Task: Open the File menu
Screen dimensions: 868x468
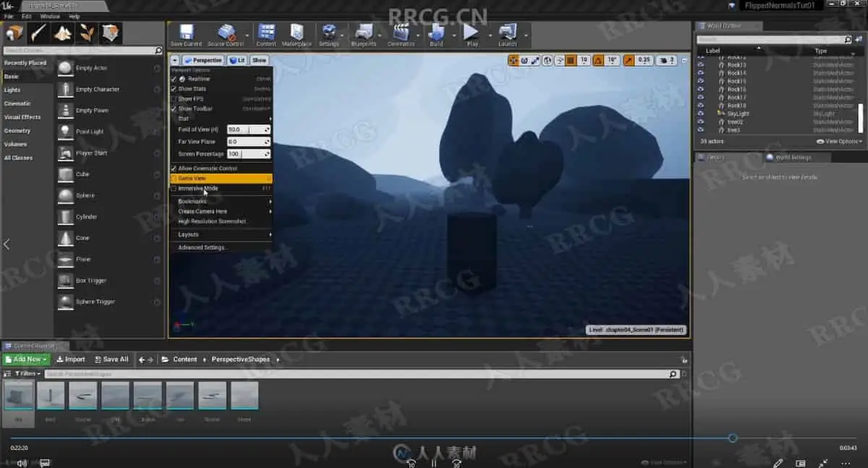Action: pos(9,16)
